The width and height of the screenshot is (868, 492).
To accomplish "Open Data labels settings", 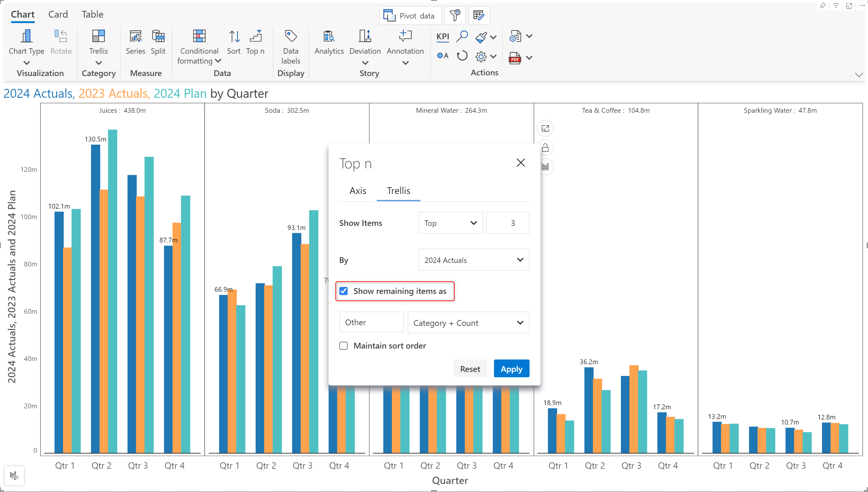I will point(291,36).
